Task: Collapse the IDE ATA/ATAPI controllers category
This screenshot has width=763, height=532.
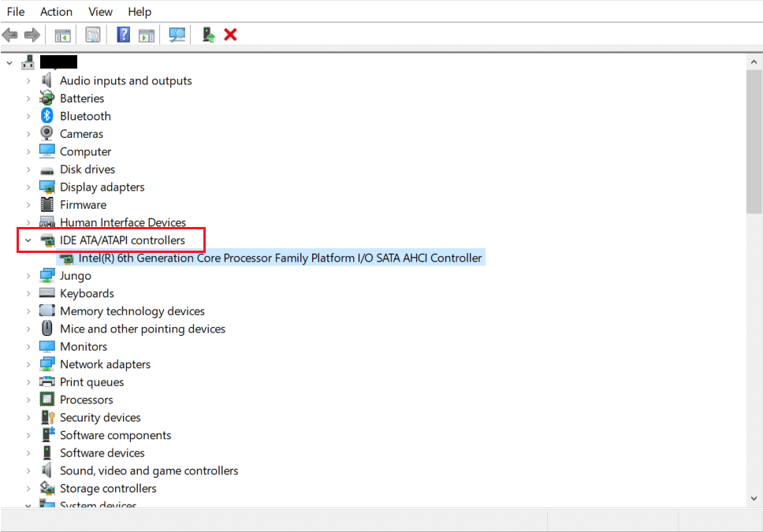Action: point(28,240)
